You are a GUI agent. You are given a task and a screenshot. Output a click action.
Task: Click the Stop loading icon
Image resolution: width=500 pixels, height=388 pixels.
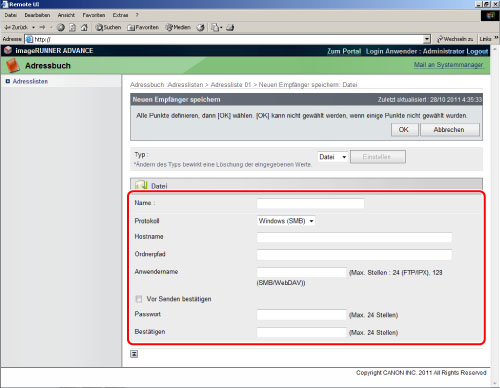click(x=61, y=28)
